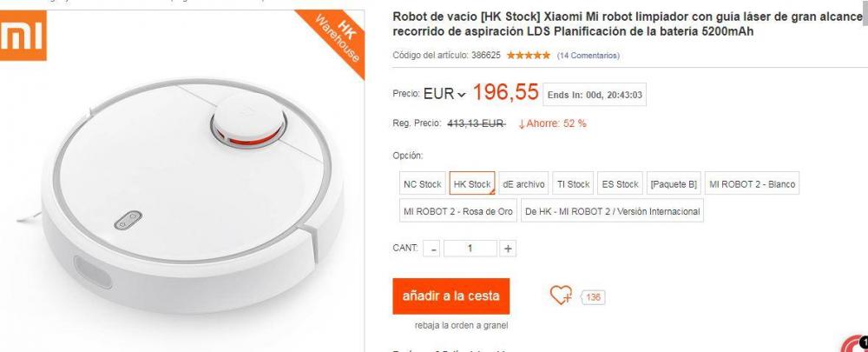Open the EUR currency dropdown

[x=445, y=94]
